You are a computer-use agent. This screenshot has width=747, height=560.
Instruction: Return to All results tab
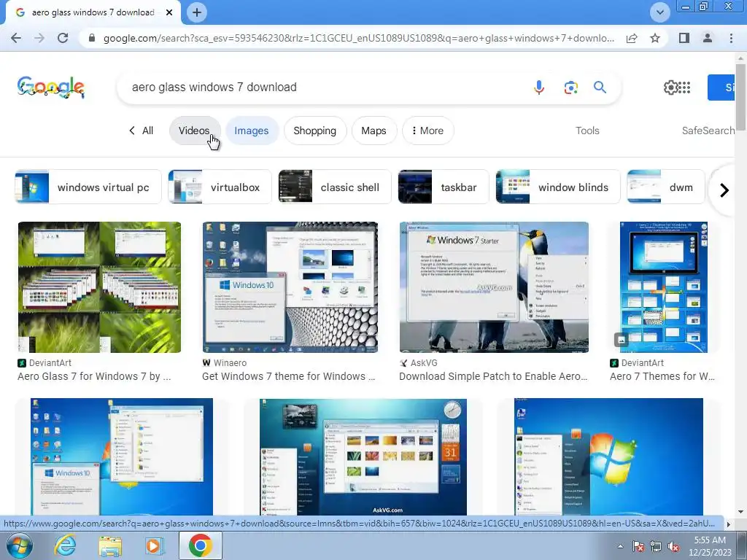pos(142,131)
